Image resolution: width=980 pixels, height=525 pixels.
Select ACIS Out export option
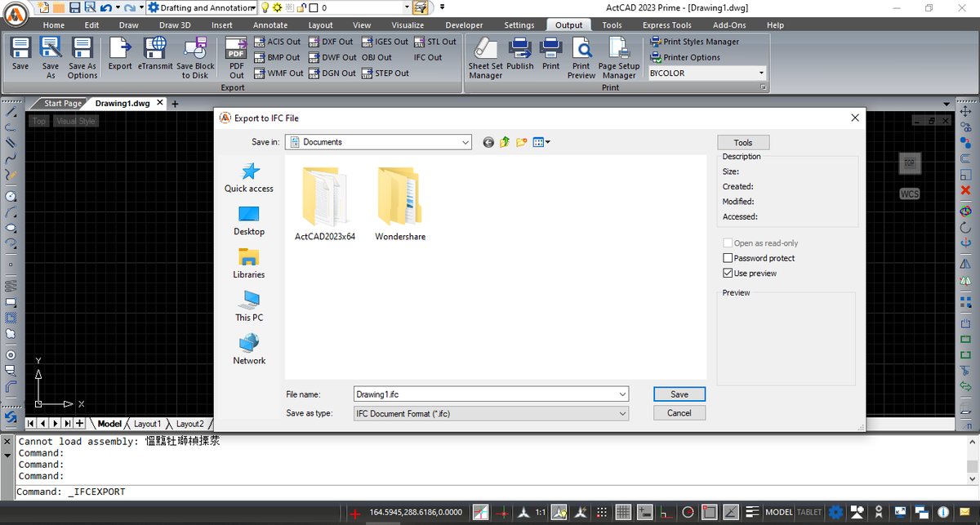pos(277,42)
